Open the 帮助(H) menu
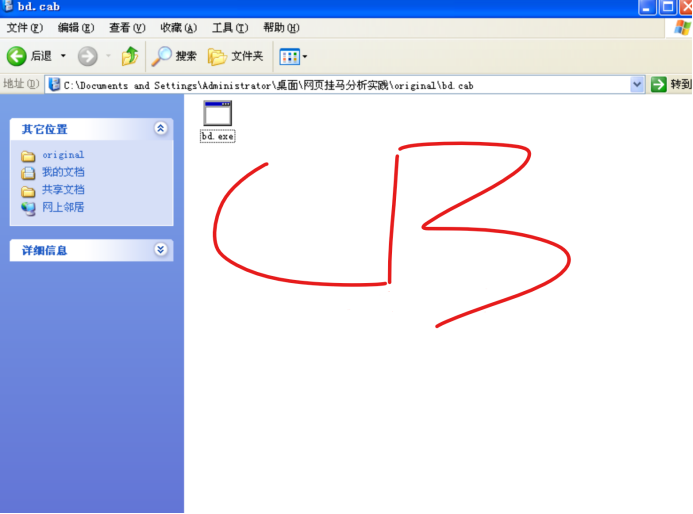 coord(281,28)
